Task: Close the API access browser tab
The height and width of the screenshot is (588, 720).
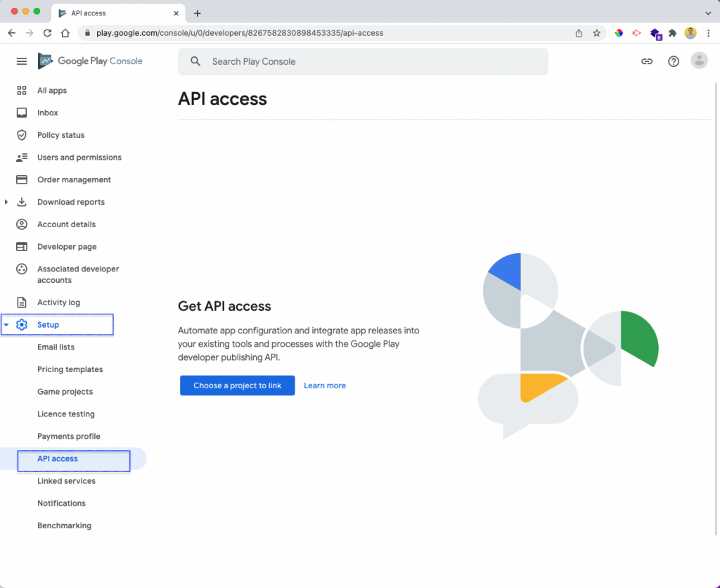Action: click(176, 13)
